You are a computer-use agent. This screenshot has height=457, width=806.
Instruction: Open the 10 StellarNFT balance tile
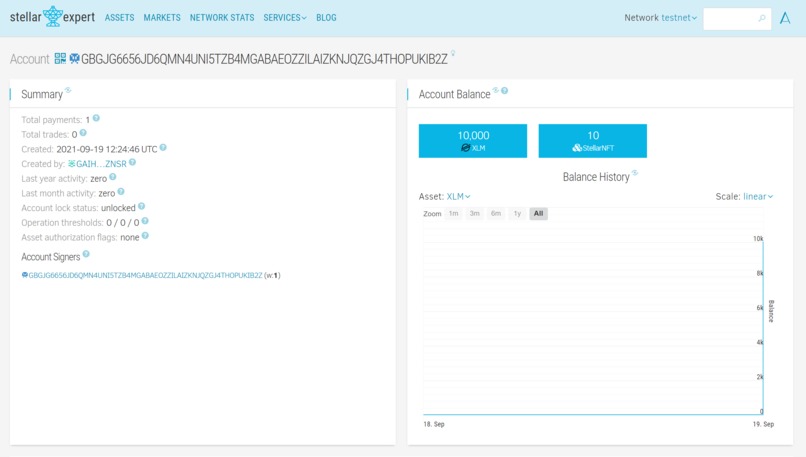click(x=593, y=141)
